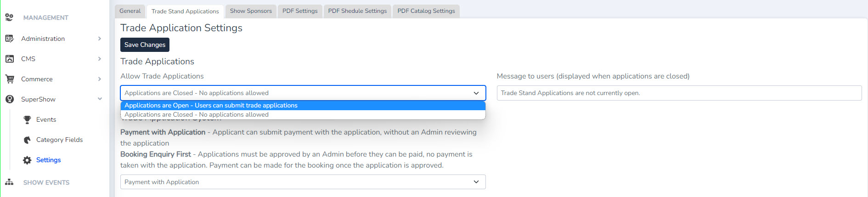Click the SuperShow sidebar icon
This screenshot has height=197, width=868.
tap(9, 99)
